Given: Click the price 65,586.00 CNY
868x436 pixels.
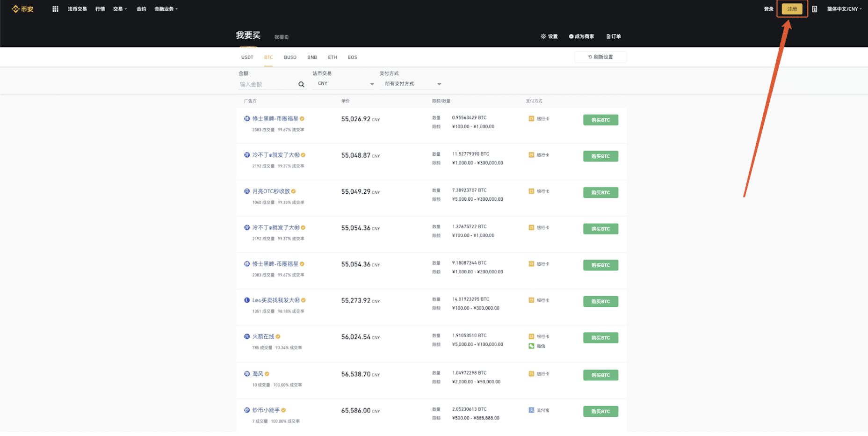Looking at the screenshot, I should tap(361, 411).
